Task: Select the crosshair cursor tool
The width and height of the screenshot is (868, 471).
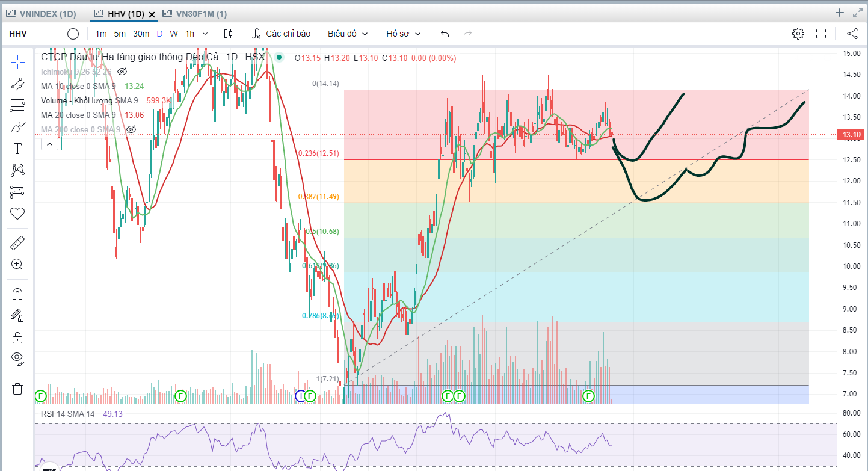Action: pos(17,62)
